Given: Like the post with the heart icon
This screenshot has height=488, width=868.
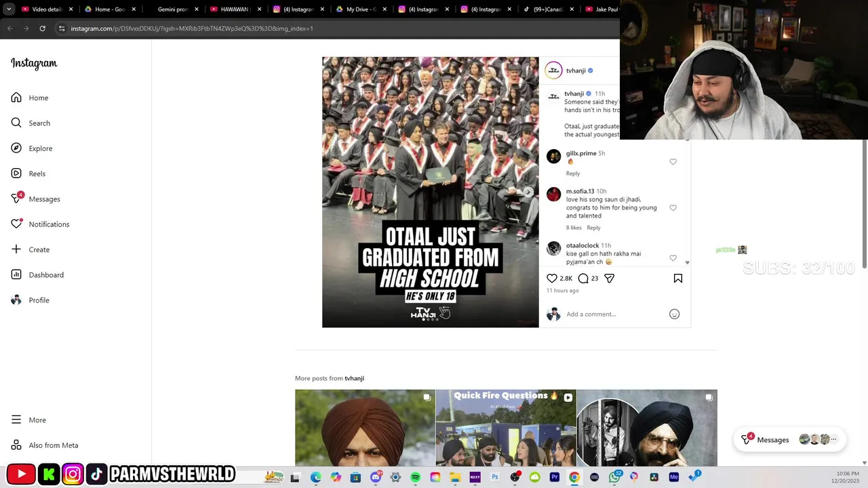Looking at the screenshot, I should [x=552, y=278].
